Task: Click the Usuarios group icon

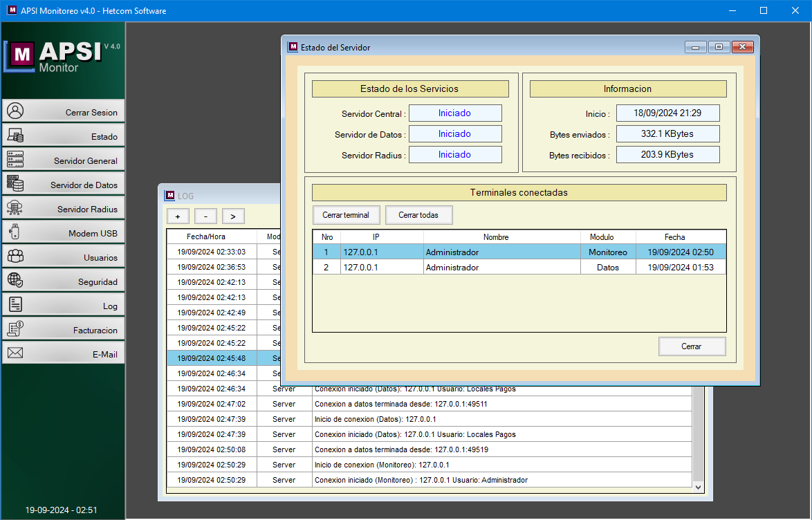Action: [x=15, y=257]
